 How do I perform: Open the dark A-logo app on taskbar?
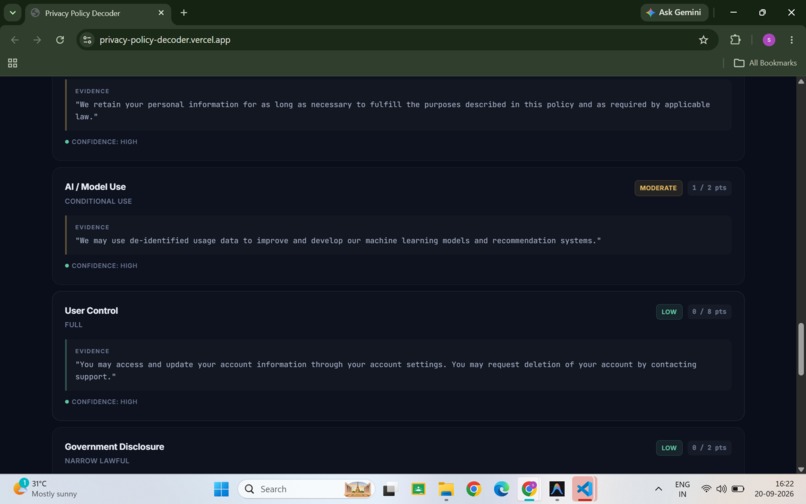(557, 489)
